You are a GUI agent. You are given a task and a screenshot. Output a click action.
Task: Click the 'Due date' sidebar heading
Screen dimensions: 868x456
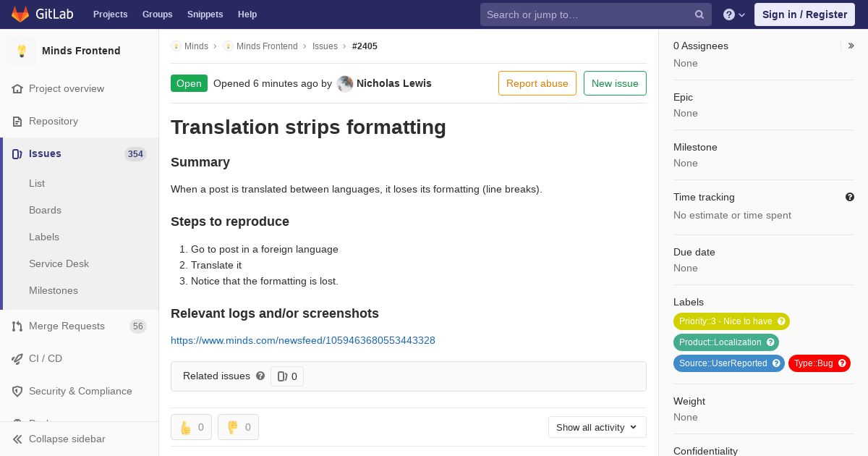[694, 252]
